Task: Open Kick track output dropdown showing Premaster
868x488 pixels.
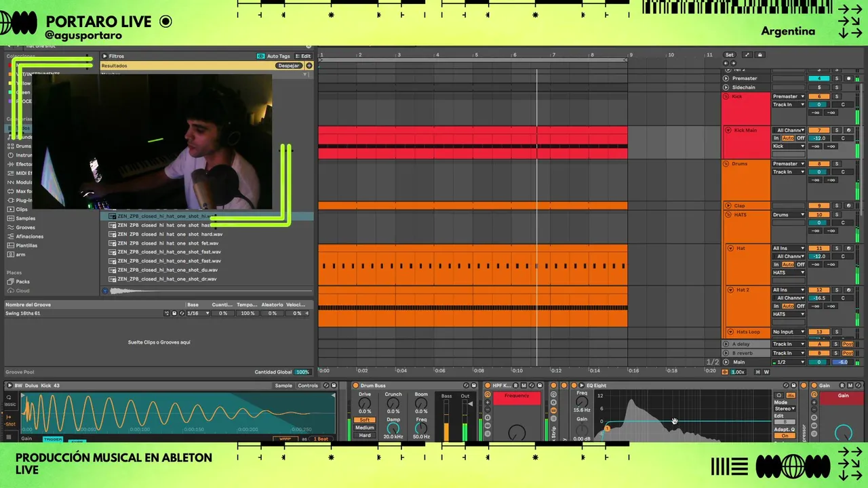Action: tap(789, 96)
